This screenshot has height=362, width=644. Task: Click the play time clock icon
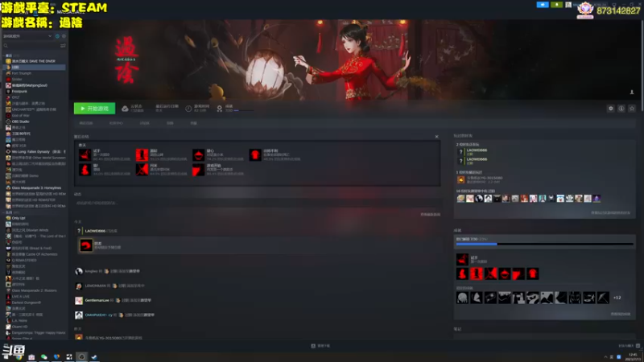click(x=188, y=109)
